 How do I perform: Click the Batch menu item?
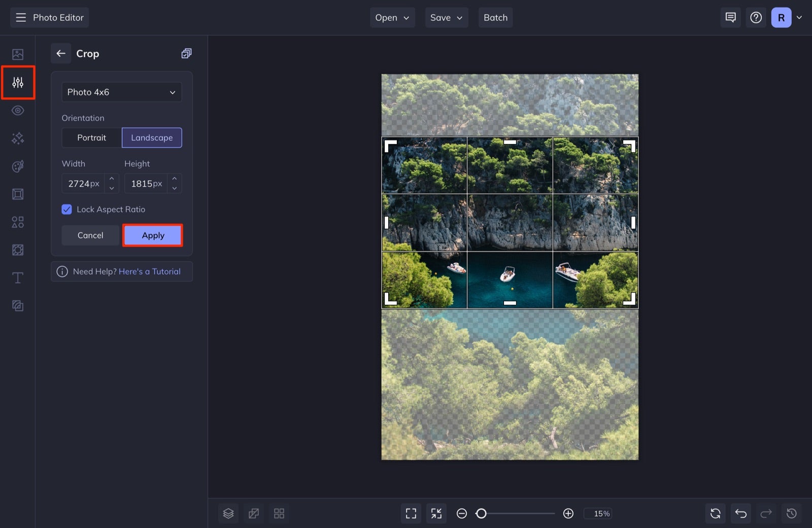(x=495, y=17)
